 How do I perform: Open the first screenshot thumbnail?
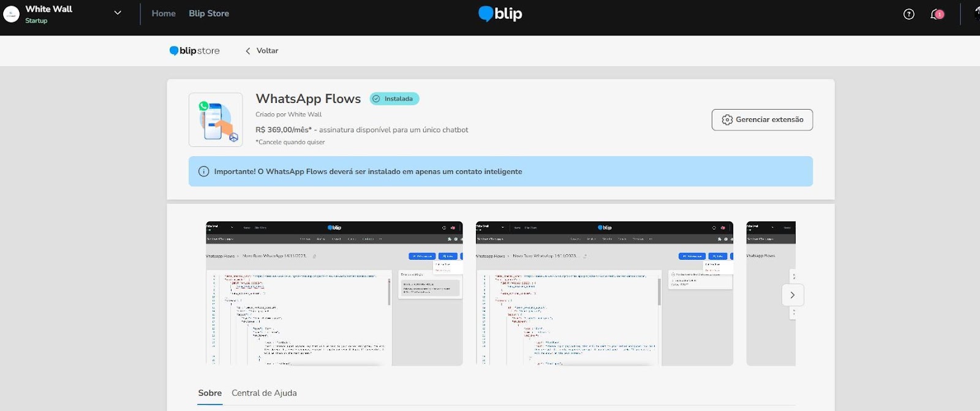click(334, 293)
